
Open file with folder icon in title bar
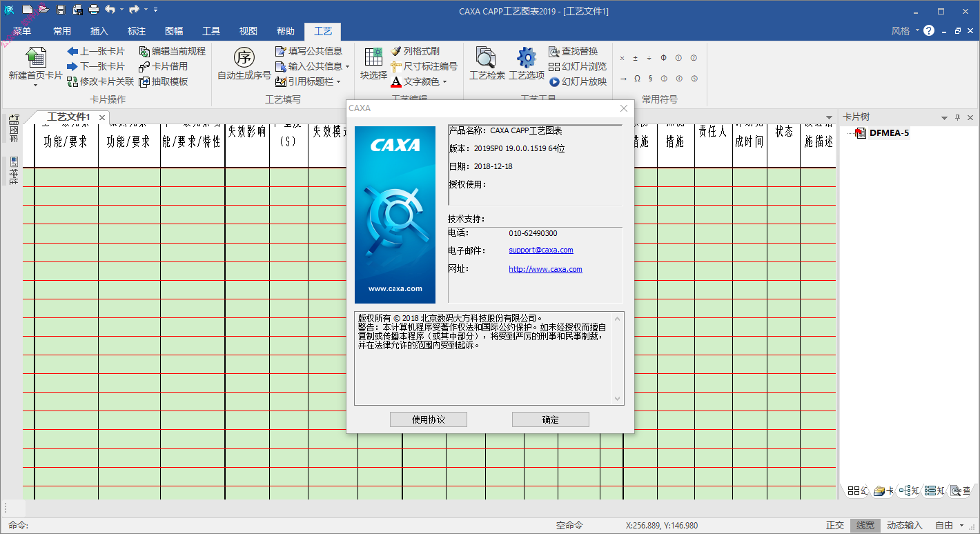pos(43,10)
